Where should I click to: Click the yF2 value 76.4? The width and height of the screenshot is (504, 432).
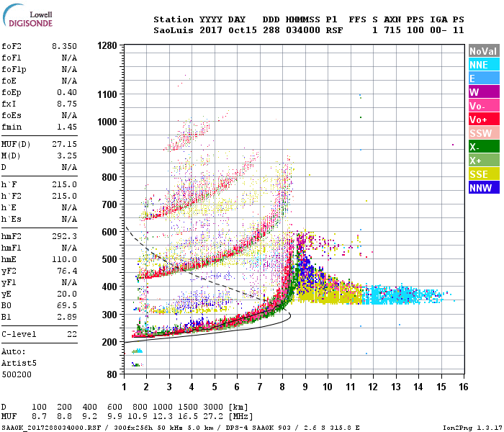(x=67, y=271)
